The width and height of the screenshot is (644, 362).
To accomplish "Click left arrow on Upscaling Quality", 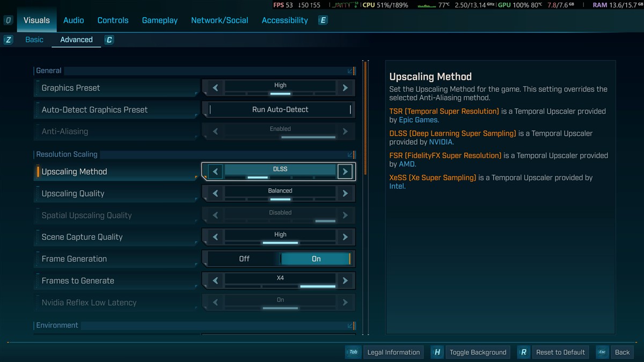I will (x=215, y=194).
